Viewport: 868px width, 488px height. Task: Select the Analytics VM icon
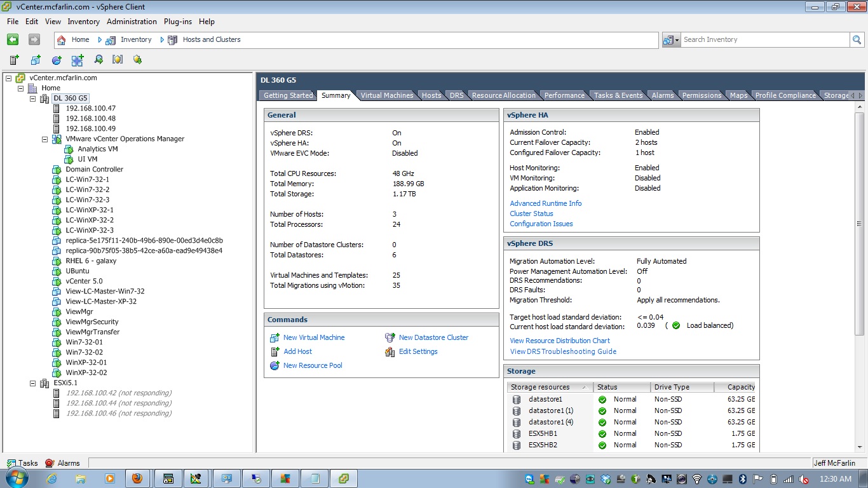[69, 149]
